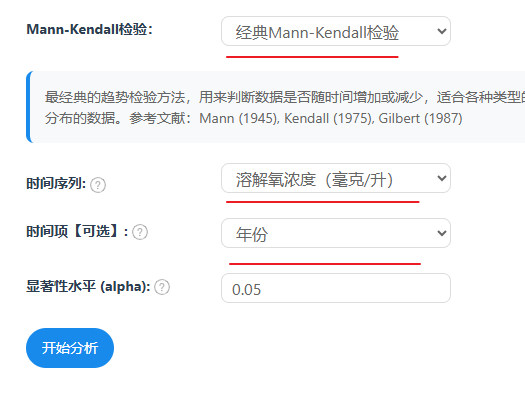Open help tooltip for 显著性水平 (alpha)
Screen dimensions: 525x397
click(x=162, y=287)
